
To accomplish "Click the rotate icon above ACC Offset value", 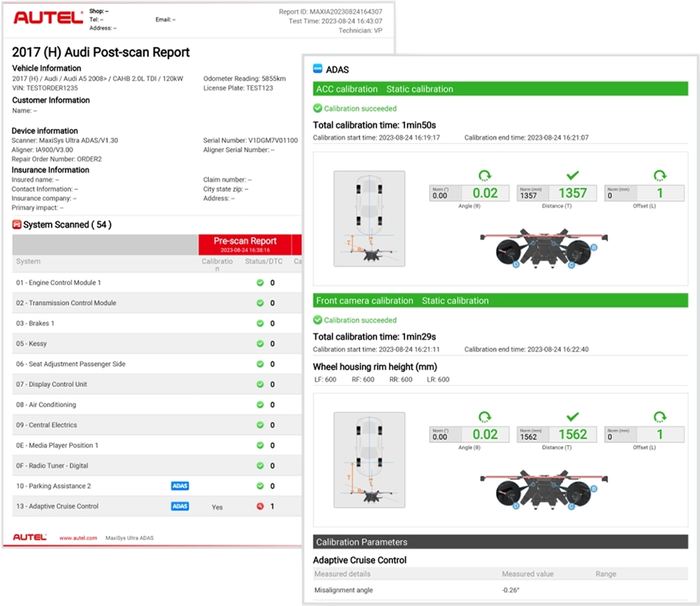I will click(660, 176).
